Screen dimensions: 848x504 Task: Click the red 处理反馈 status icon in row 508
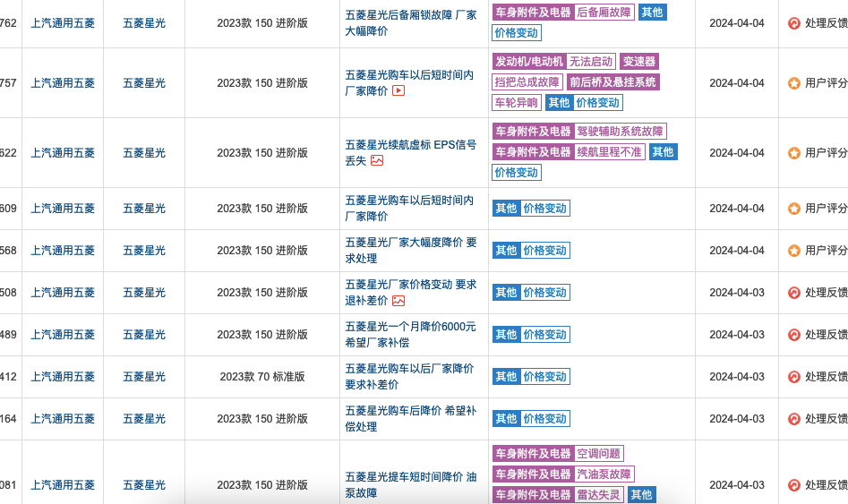tap(794, 293)
